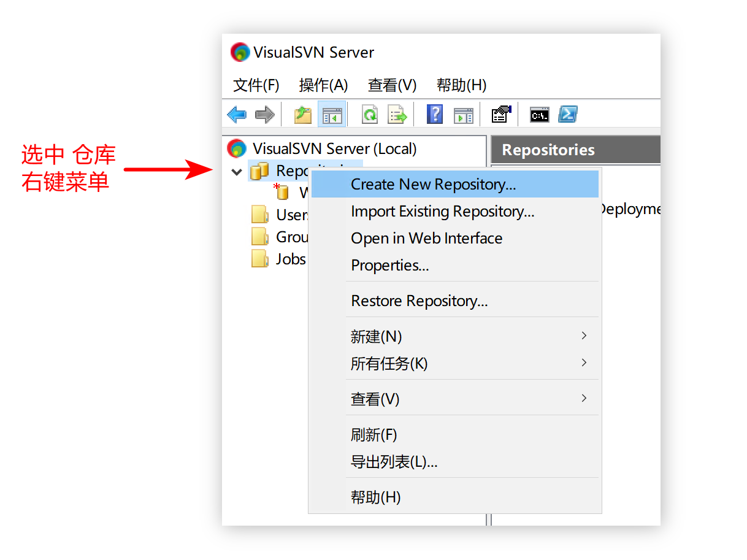Click the Forward arrow toolbar icon
The width and height of the screenshot is (747, 560).
pos(265,115)
